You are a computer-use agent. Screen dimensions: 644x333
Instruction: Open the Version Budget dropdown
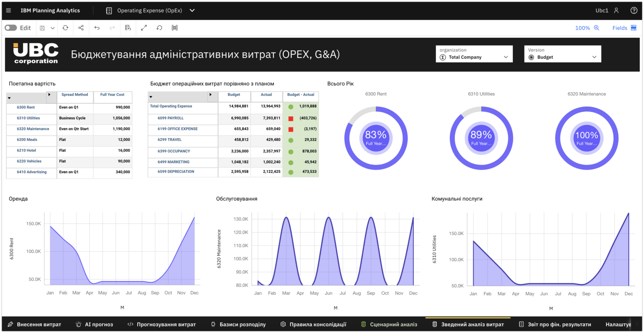click(x=563, y=54)
